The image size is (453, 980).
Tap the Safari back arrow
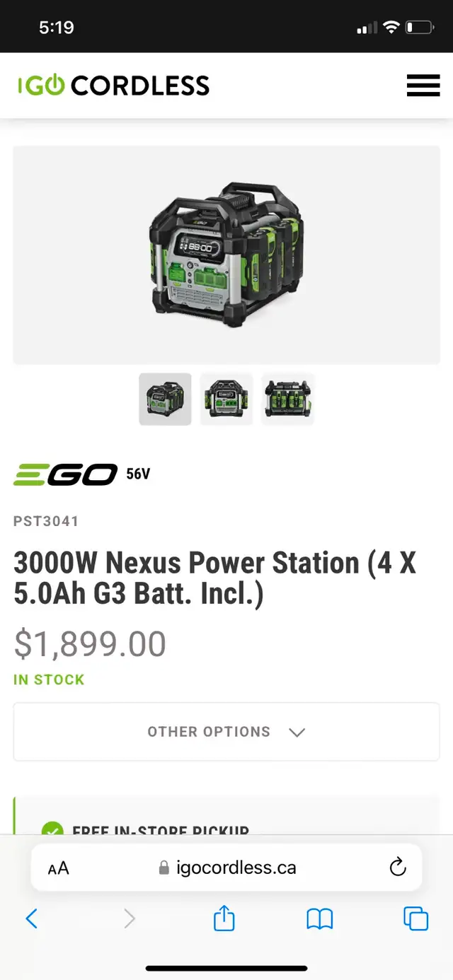point(31,918)
